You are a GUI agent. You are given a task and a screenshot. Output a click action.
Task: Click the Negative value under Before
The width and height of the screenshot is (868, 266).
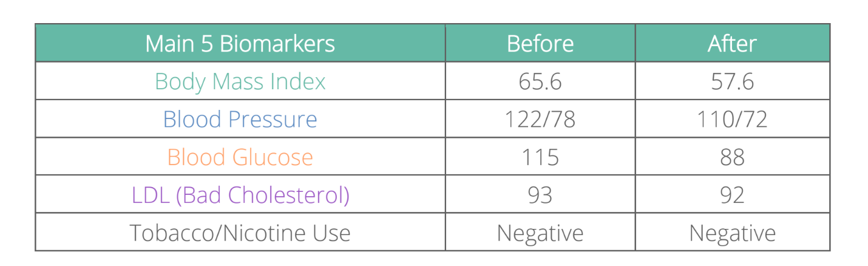pos(540,233)
